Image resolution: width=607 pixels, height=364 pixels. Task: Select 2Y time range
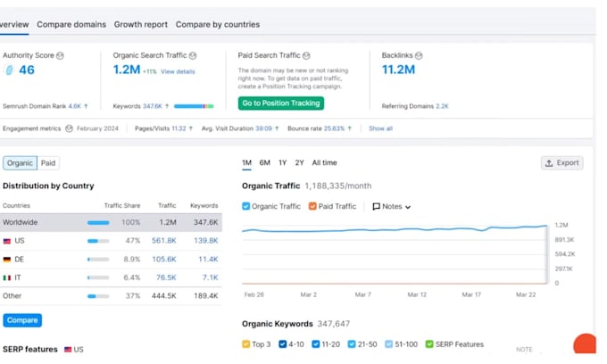[299, 163]
